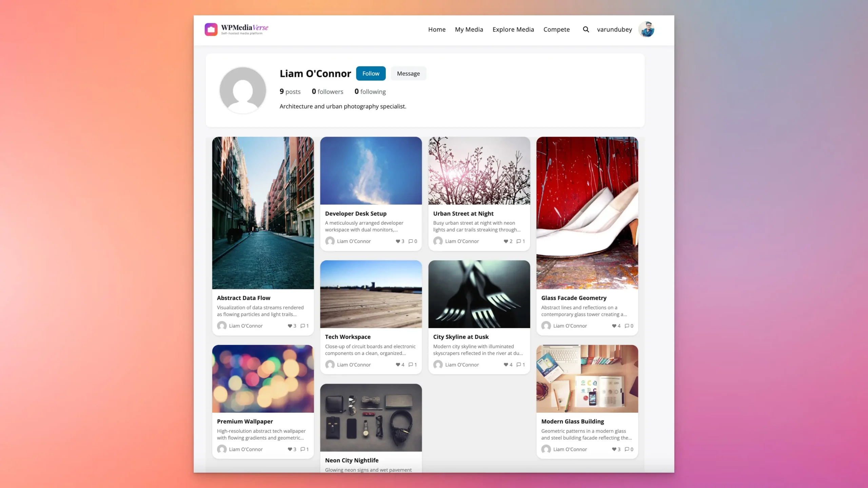
Task: Go to My Media
Action: click(469, 29)
